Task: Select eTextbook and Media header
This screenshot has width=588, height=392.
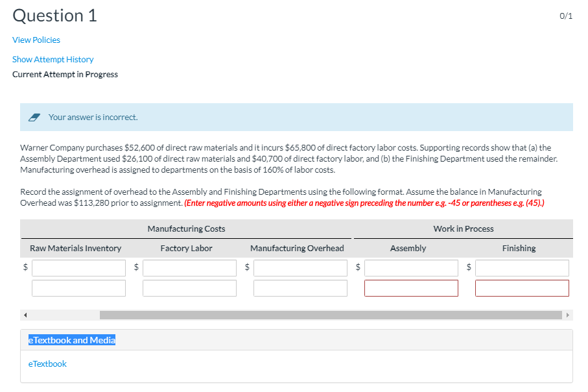Action: point(71,340)
